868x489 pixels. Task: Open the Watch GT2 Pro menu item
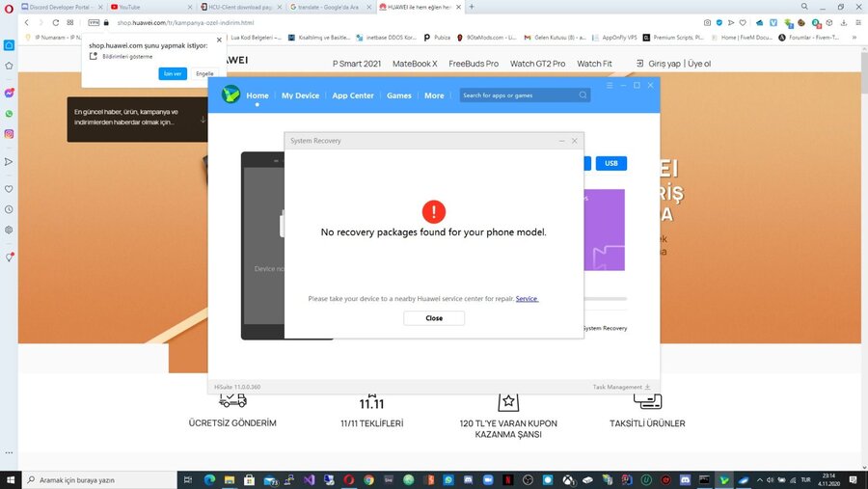coord(537,64)
